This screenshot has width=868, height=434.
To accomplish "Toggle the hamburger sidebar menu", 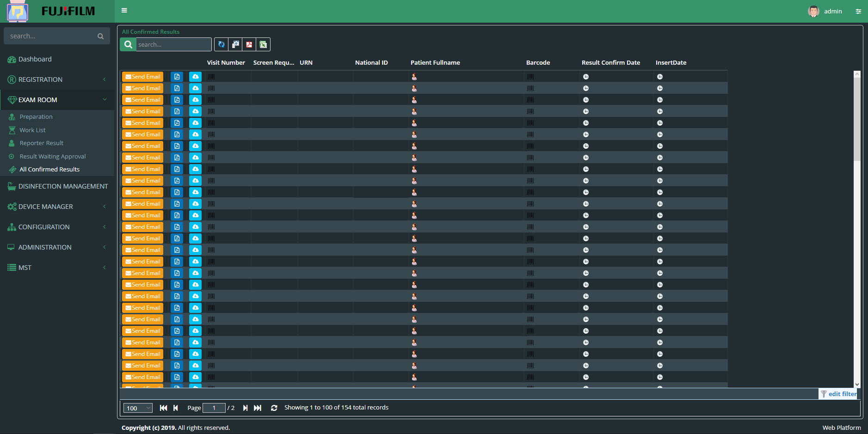I will pos(124,10).
